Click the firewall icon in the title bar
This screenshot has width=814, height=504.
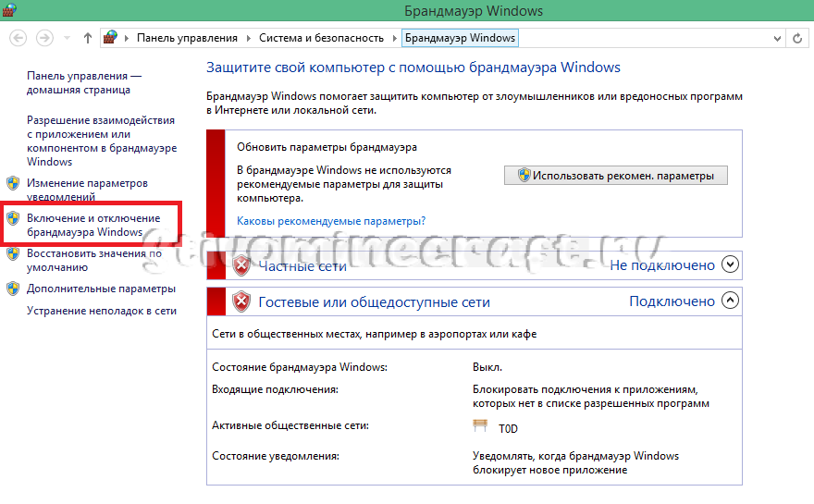coord(11,11)
